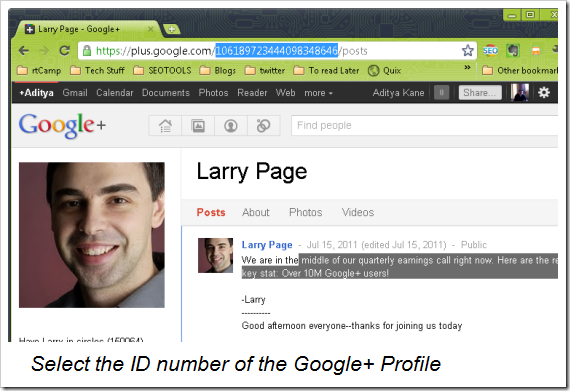570x391 pixels.
Task: Click the Aditya Kane account name
Action: pyautogui.click(x=398, y=93)
